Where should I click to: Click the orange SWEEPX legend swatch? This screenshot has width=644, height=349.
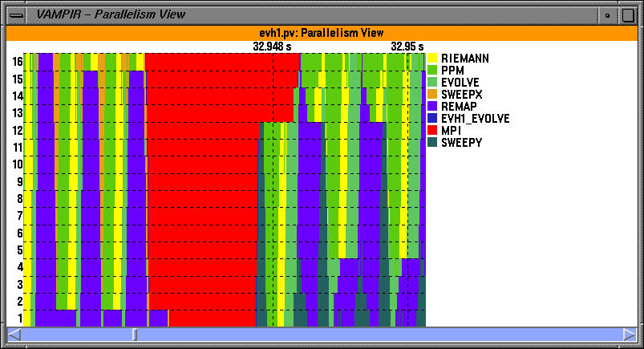pos(432,94)
